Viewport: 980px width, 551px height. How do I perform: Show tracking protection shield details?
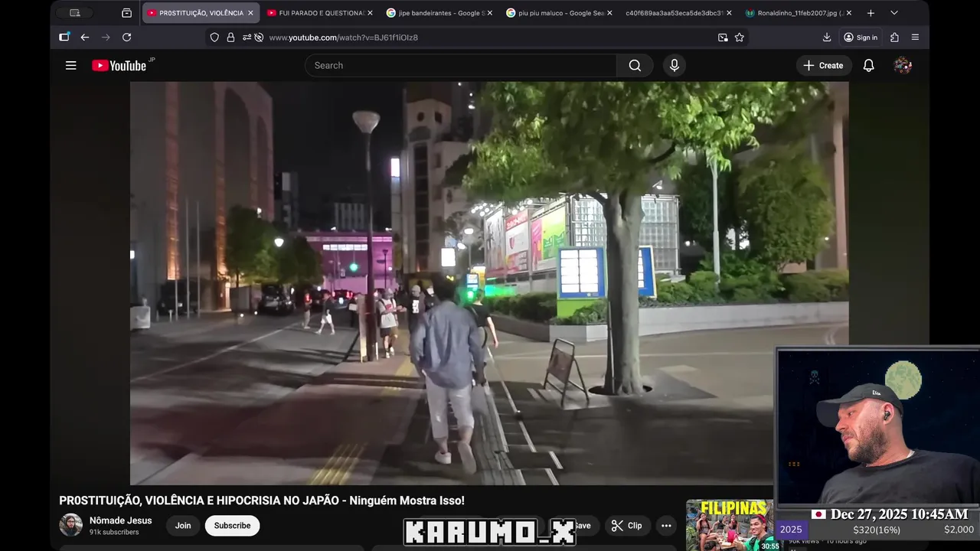tap(214, 37)
